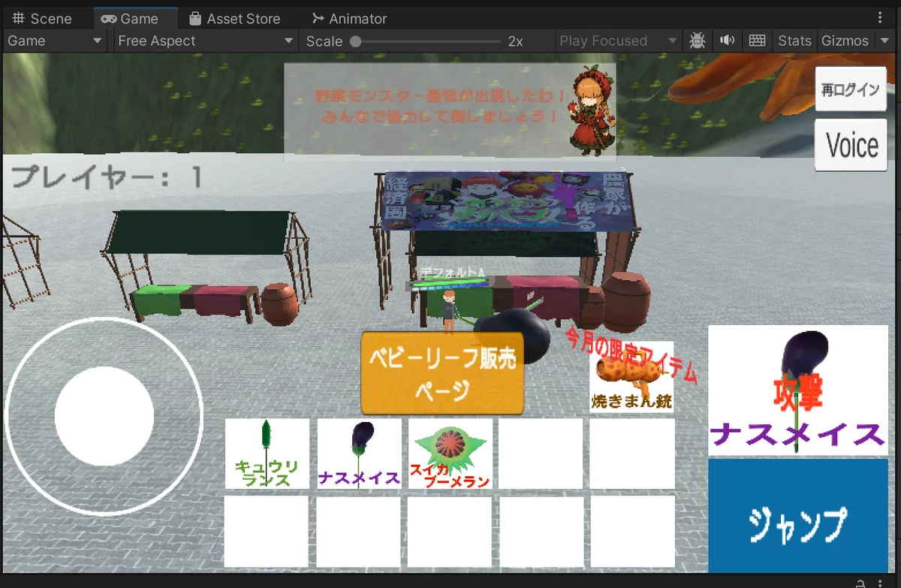Toggle Gizmos display
Viewport: 901px width, 588px height.
pyautogui.click(x=845, y=41)
